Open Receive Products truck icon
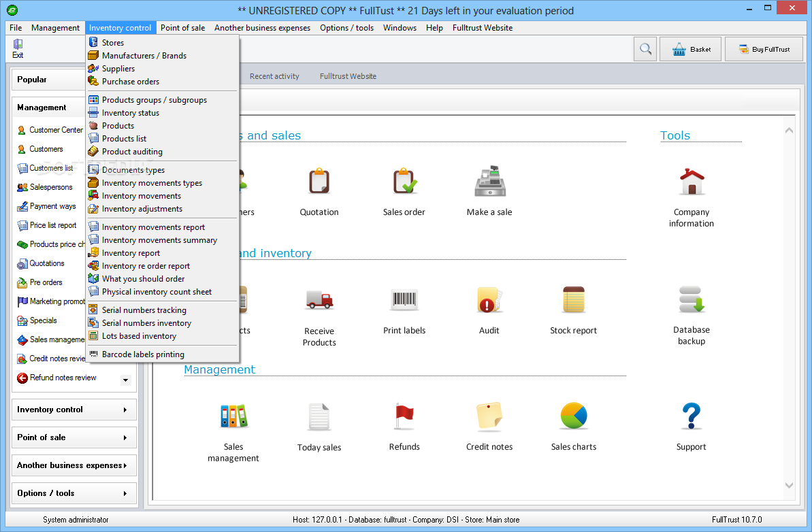This screenshot has height=532, width=812. 319,300
